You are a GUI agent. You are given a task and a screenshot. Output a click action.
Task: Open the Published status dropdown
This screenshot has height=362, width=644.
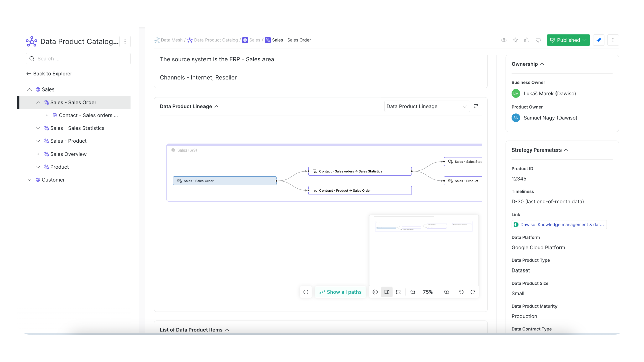click(x=568, y=40)
